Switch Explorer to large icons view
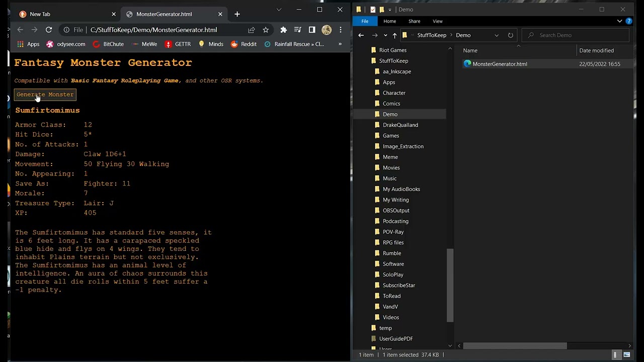Viewport: 644px width, 362px height. pyautogui.click(x=626, y=355)
